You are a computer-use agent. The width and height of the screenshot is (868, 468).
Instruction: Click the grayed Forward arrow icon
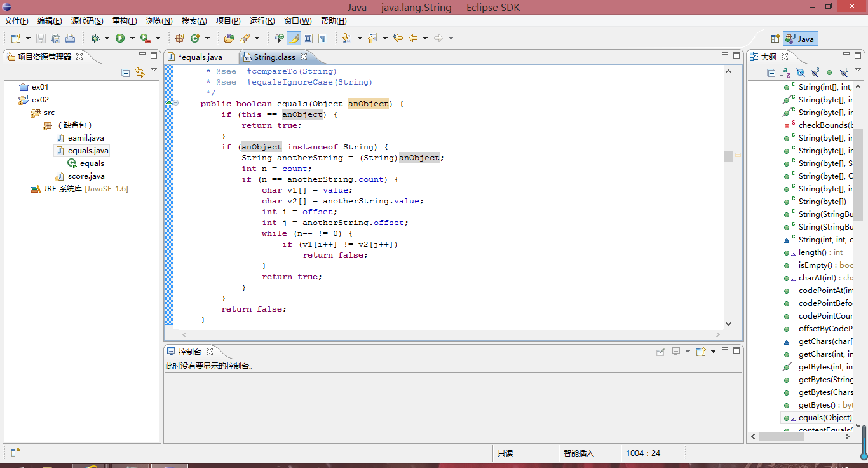[x=438, y=38]
